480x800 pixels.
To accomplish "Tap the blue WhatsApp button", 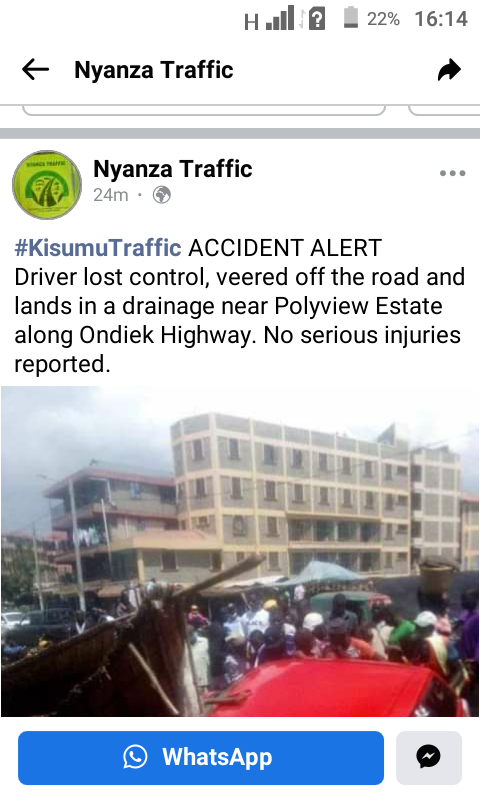I will pos(201,757).
